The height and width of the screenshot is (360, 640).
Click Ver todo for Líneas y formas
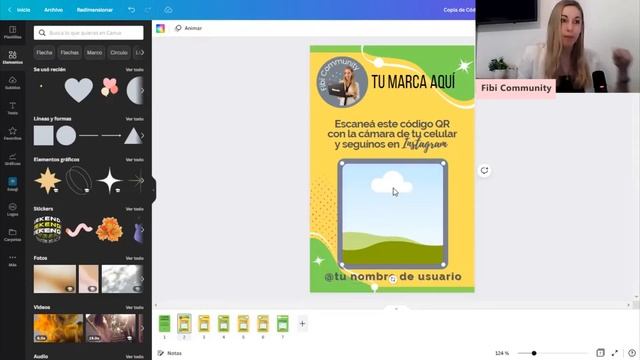[x=134, y=119]
